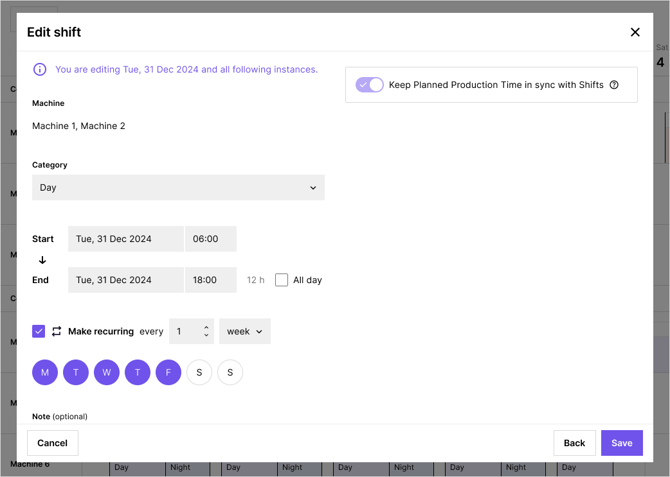This screenshot has height=477, width=670.
Task: Click the info icon beside editing notice
Action: [x=40, y=70]
